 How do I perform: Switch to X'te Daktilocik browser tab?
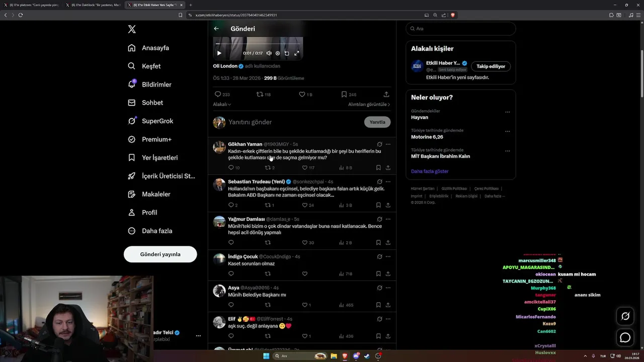[93, 5]
